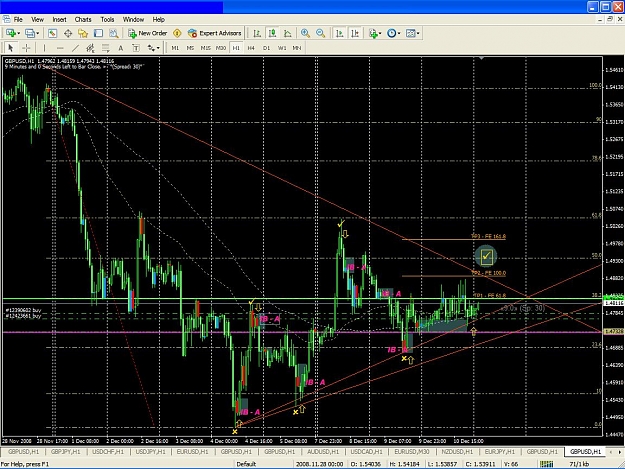The height and width of the screenshot is (469, 625).
Task: Open the Help menu
Action: 158,20
